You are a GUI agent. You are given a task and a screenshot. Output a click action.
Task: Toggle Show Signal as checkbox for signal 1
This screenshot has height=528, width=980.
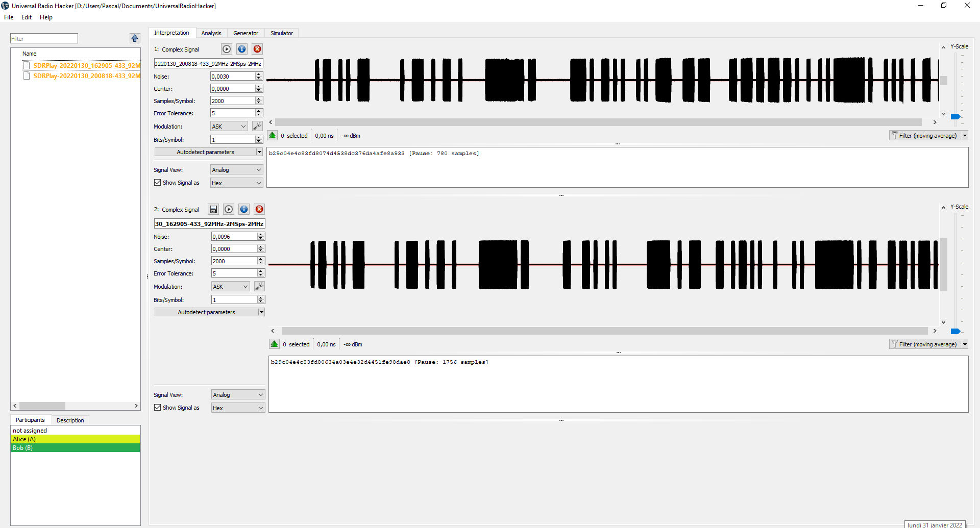158,183
